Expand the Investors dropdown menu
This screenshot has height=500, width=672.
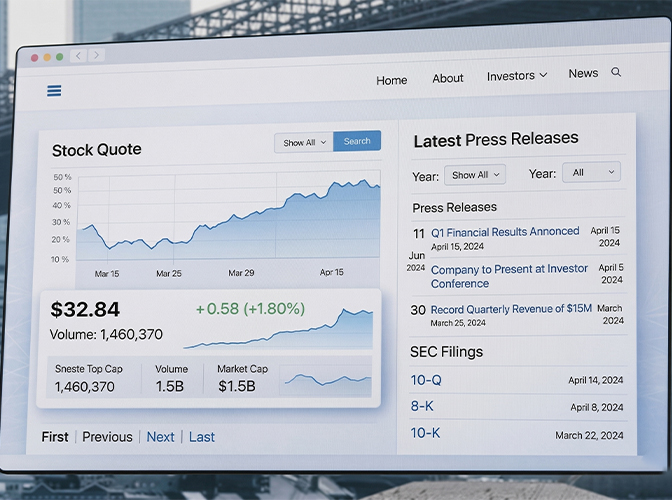coord(517,76)
